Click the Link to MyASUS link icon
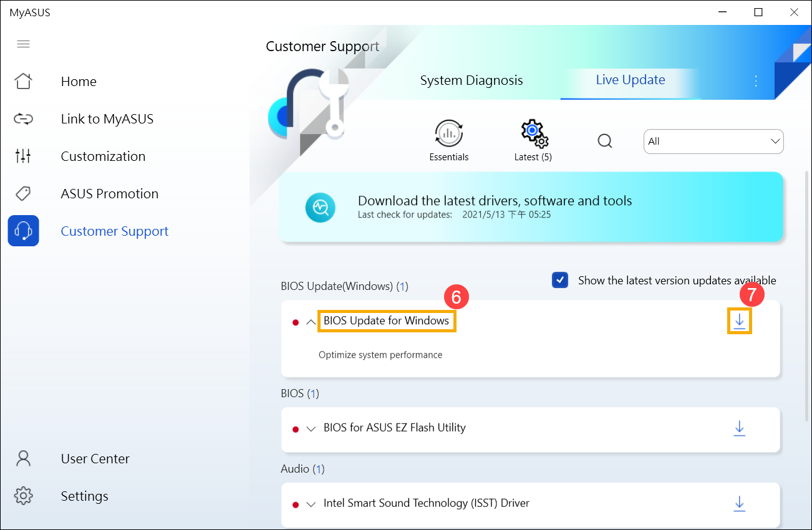This screenshot has width=812, height=530. pyautogui.click(x=23, y=118)
